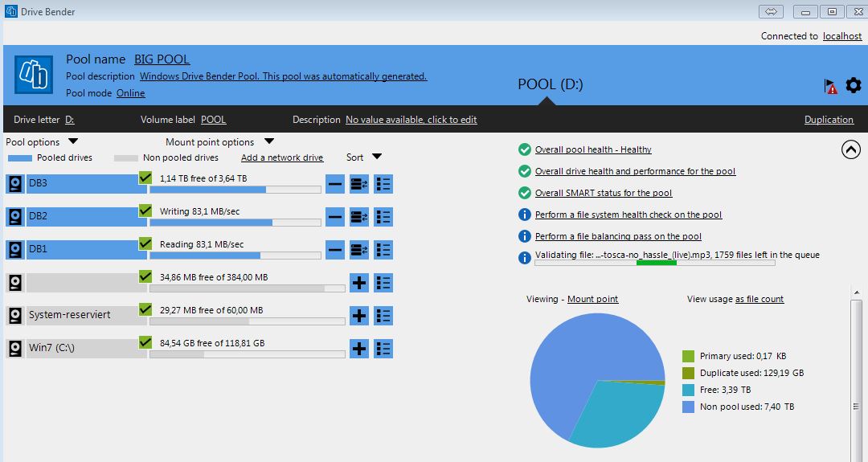Click the Primary used green color swatch
The height and width of the screenshot is (462, 868).
(x=688, y=356)
